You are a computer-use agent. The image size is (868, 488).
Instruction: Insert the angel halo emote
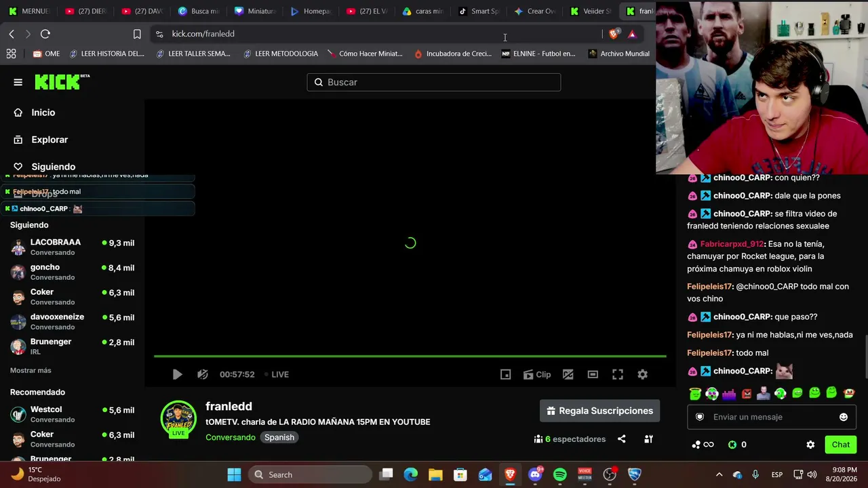694,393
